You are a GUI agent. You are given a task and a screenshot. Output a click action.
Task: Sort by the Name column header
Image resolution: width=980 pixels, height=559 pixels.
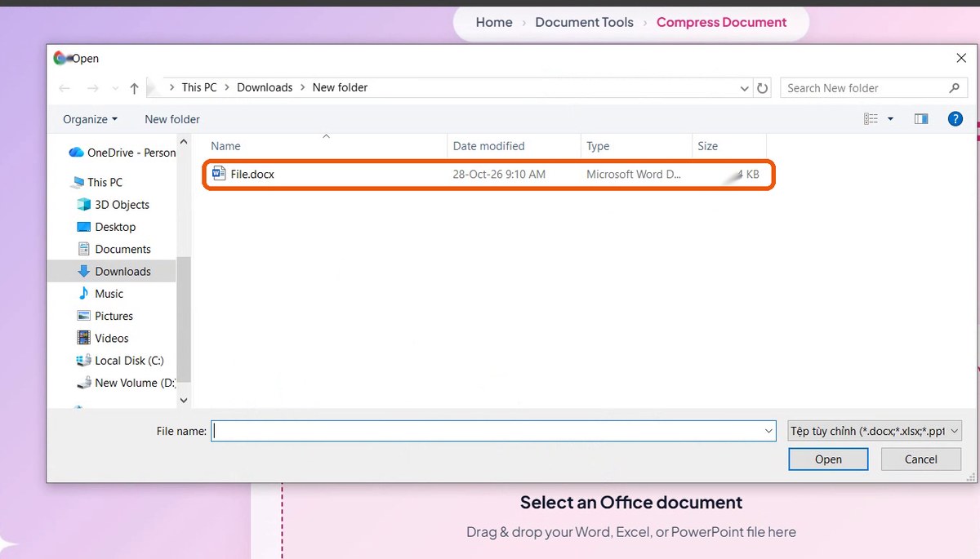(225, 146)
